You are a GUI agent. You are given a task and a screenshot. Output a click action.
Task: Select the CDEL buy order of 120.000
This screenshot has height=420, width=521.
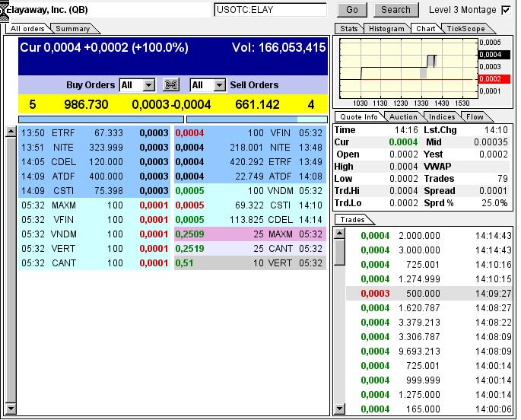coord(94,162)
